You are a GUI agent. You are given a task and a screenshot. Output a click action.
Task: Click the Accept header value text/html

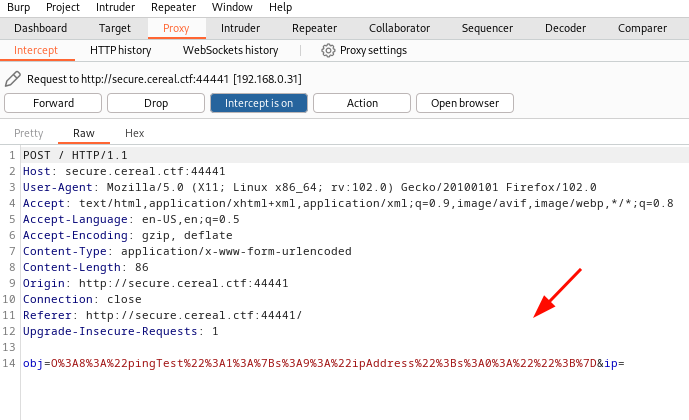coord(110,203)
